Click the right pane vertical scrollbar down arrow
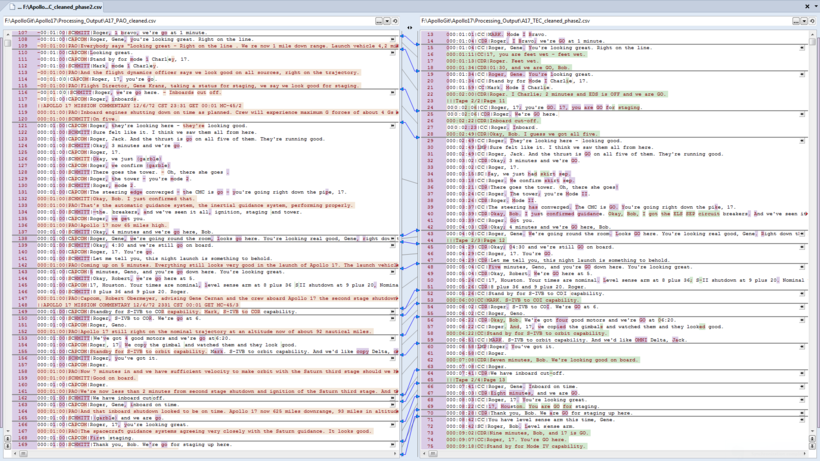The height and width of the screenshot is (461, 820). (x=812, y=432)
